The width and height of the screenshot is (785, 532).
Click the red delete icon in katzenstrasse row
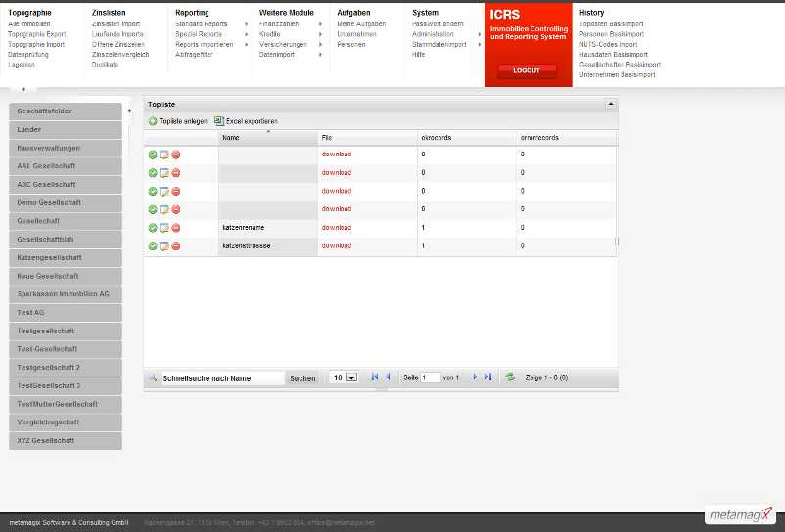click(x=176, y=246)
